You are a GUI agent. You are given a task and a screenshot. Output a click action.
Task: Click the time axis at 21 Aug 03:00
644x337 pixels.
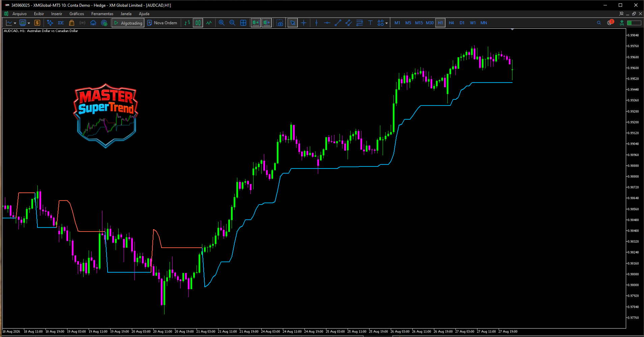point(206,332)
